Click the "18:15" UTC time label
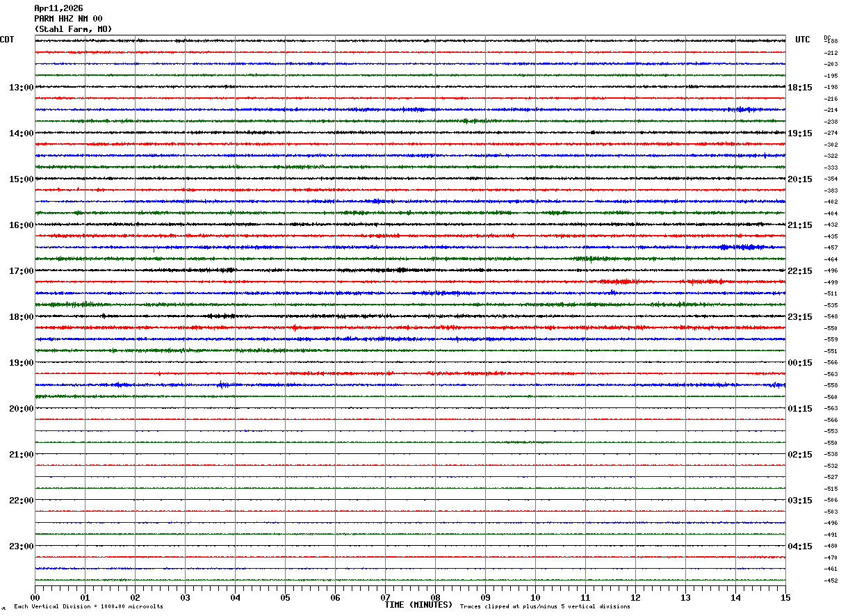 pyautogui.click(x=800, y=88)
